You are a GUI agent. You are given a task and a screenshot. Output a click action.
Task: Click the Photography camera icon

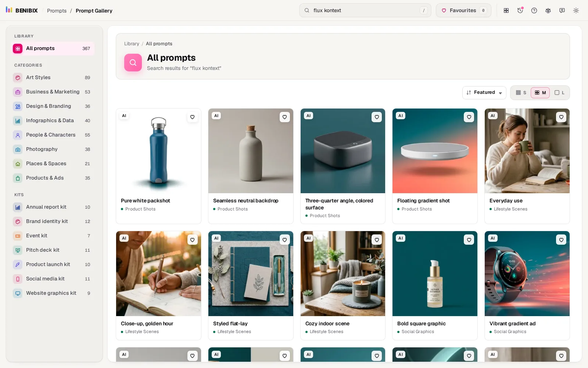[18, 149]
